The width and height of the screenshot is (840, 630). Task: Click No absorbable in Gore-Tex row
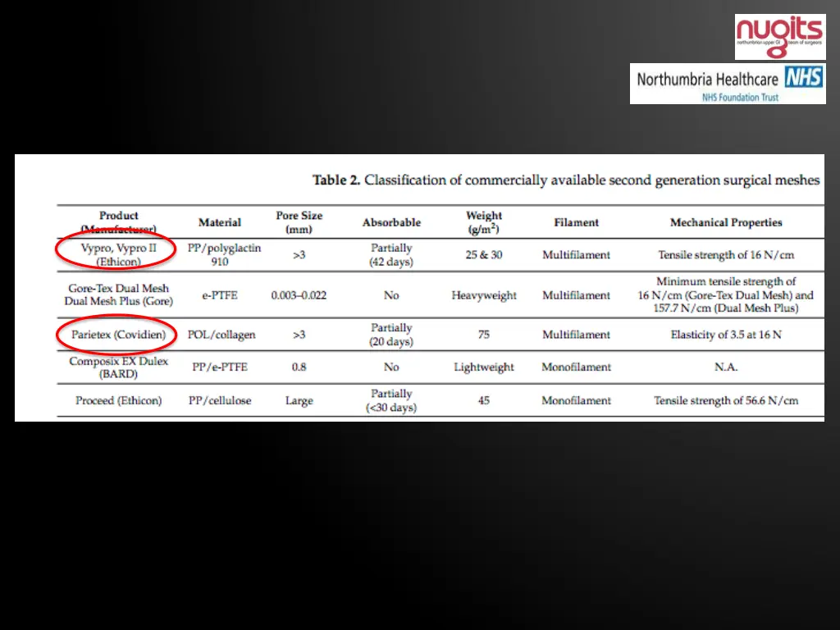pyautogui.click(x=391, y=295)
